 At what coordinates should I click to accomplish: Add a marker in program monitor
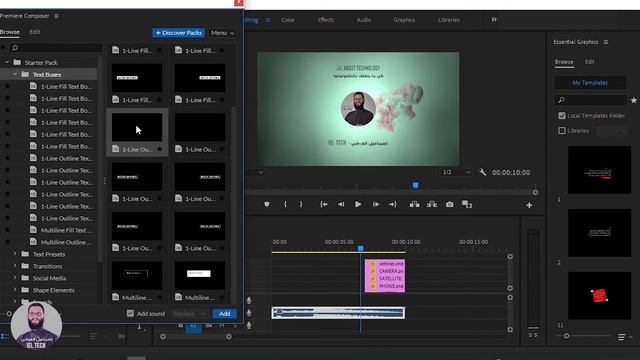click(267, 204)
